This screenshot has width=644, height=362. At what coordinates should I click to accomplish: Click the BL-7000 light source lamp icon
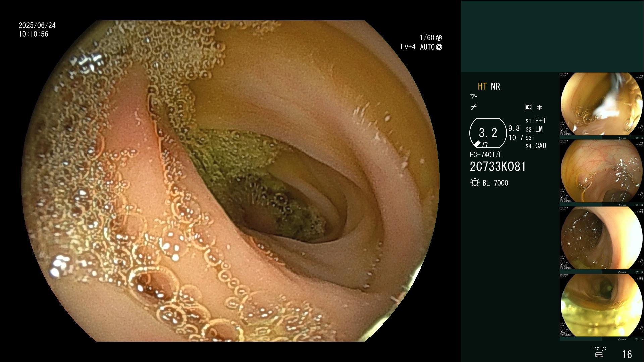[x=475, y=183]
